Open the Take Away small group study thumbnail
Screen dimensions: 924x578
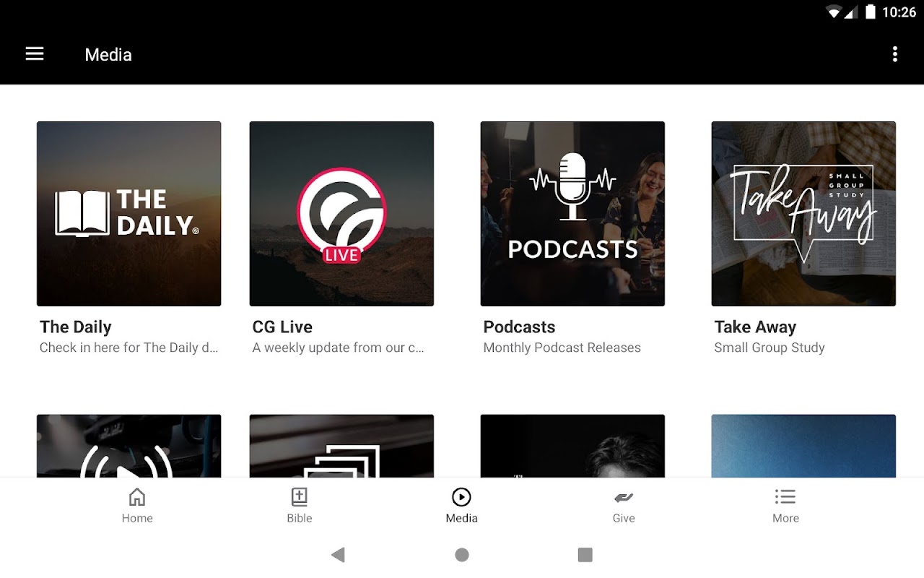(x=803, y=214)
